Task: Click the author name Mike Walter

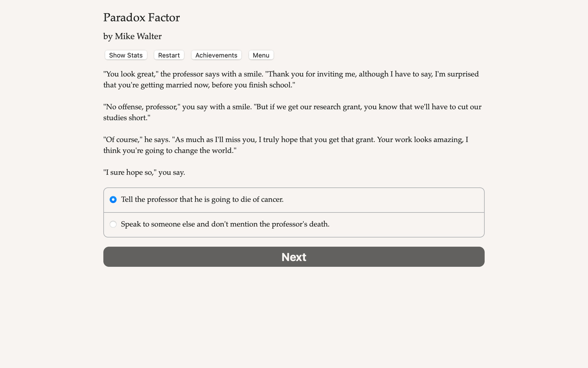Action: pos(132,36)
